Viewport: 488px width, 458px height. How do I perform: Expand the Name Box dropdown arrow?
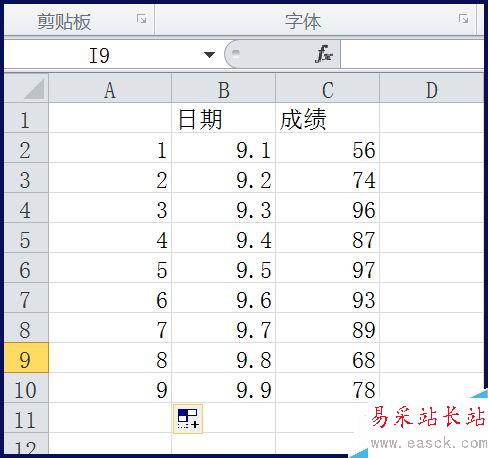tap(209, 54)
